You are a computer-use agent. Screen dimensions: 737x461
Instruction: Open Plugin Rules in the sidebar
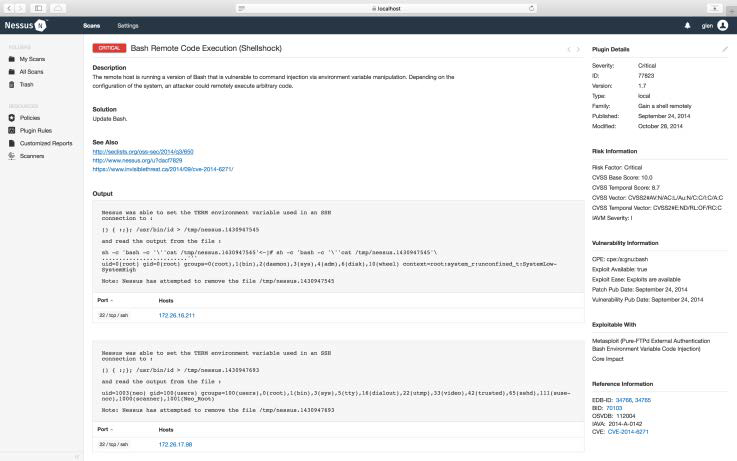(36, 131)
